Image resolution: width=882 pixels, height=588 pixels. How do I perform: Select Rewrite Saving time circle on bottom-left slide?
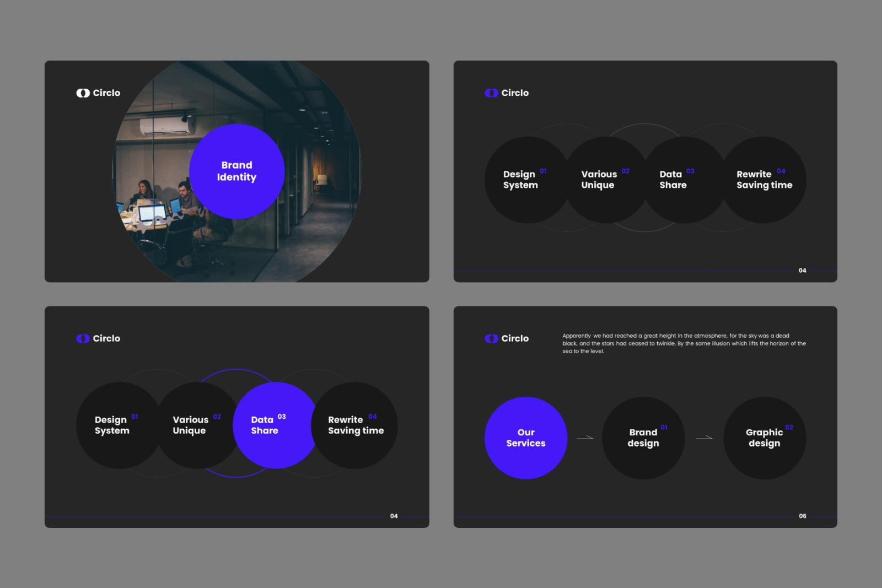coord(356,425)
